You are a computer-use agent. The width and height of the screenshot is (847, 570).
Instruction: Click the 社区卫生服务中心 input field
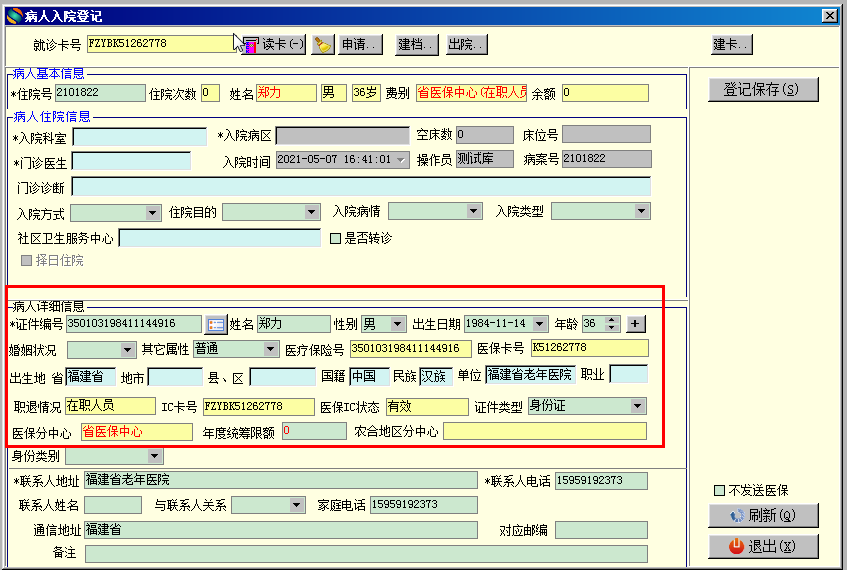tap(220, 238)
